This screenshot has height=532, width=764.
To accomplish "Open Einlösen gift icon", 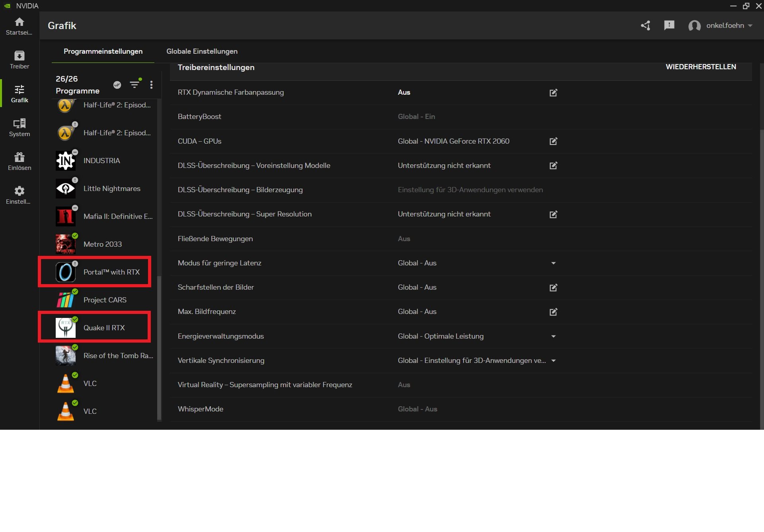I will point(19,161).
